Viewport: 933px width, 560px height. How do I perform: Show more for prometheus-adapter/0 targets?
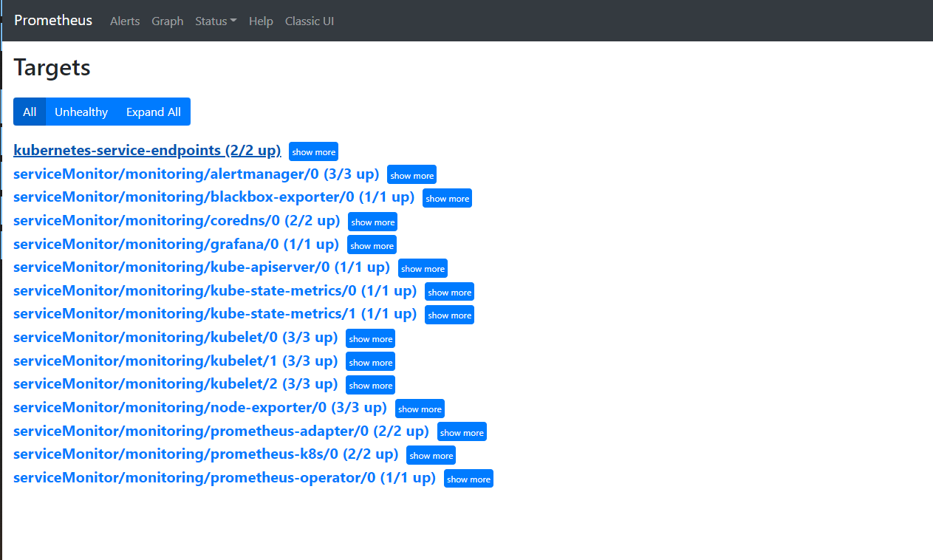462,432
